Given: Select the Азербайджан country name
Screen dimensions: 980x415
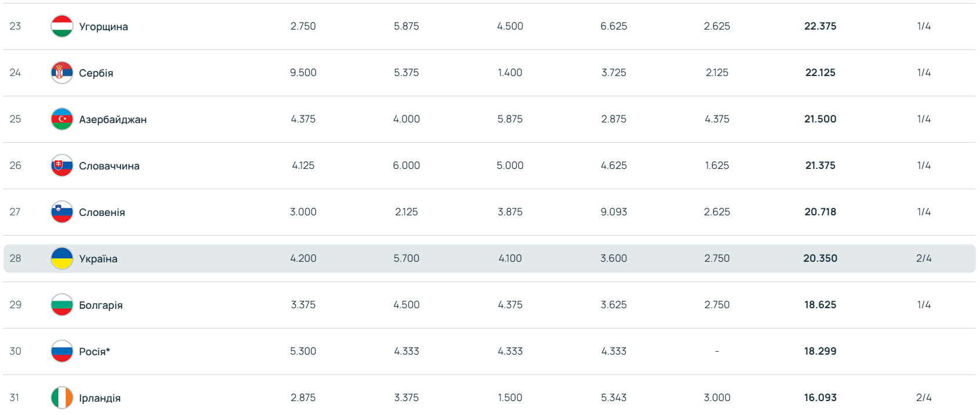Looking at the screenshot, I should pyautogui.click(x=112, y=120).
